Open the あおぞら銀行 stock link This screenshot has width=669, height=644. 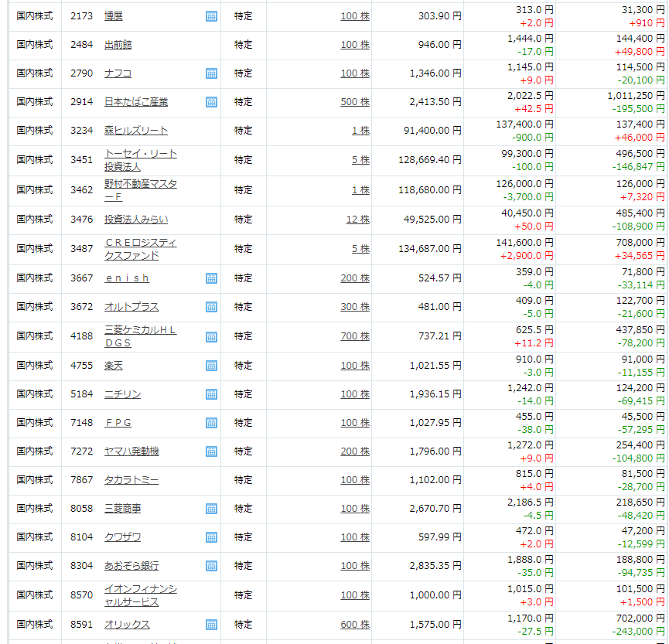[x=131, y=565]
